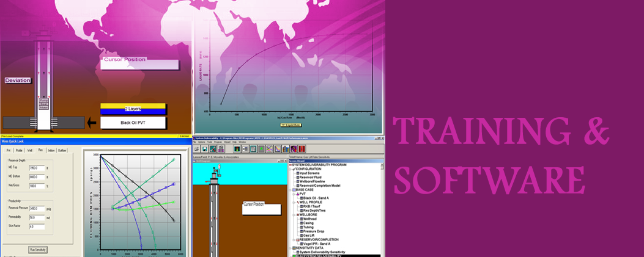The image size is (644, 257).
Task: Click the Permeability input field
Action: [x=37, y=217]
